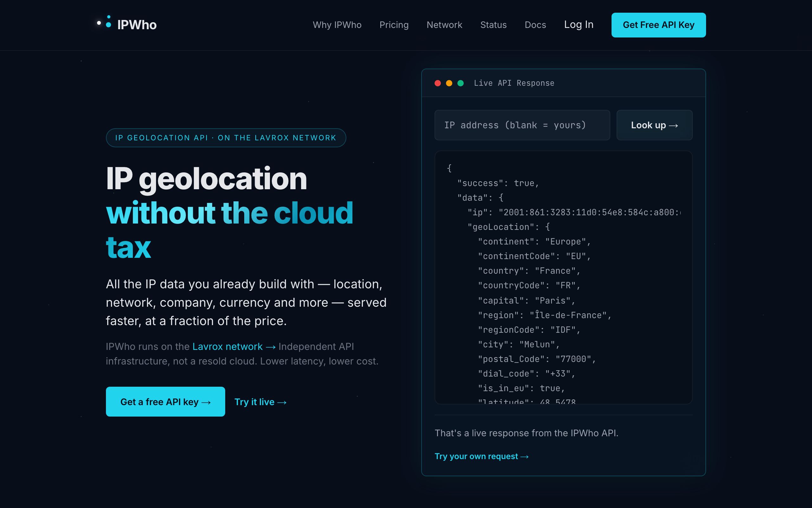The width and height of the screenshot is (812, 508).
Task: Click the "success": true line
Action: pyautogui.click(x=498, y=183)
